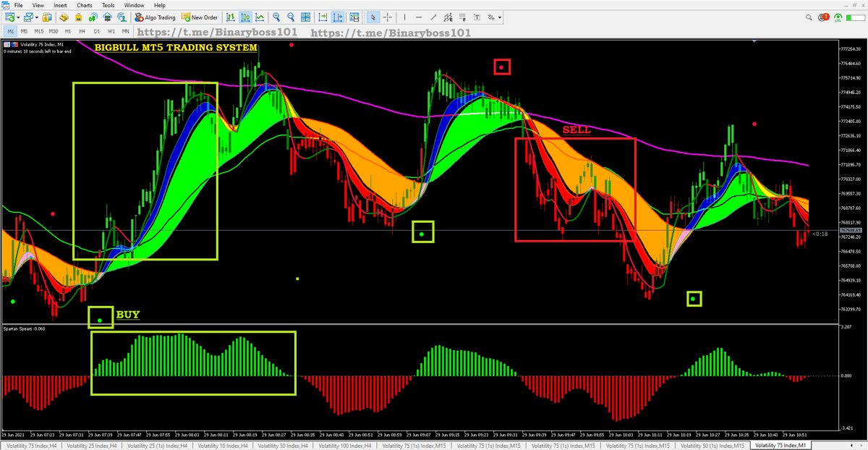Expand the drawing objects dropdown arrow
This screenshot has width=868, height=450.
pos(500,17)
